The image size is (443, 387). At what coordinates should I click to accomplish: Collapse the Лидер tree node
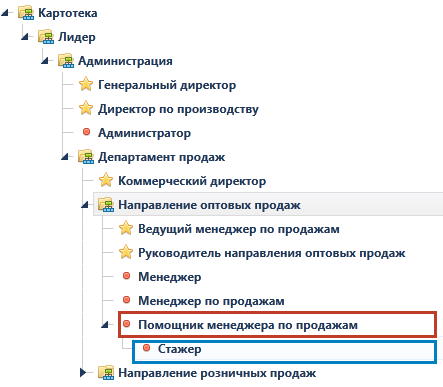[x=26, y=37]
